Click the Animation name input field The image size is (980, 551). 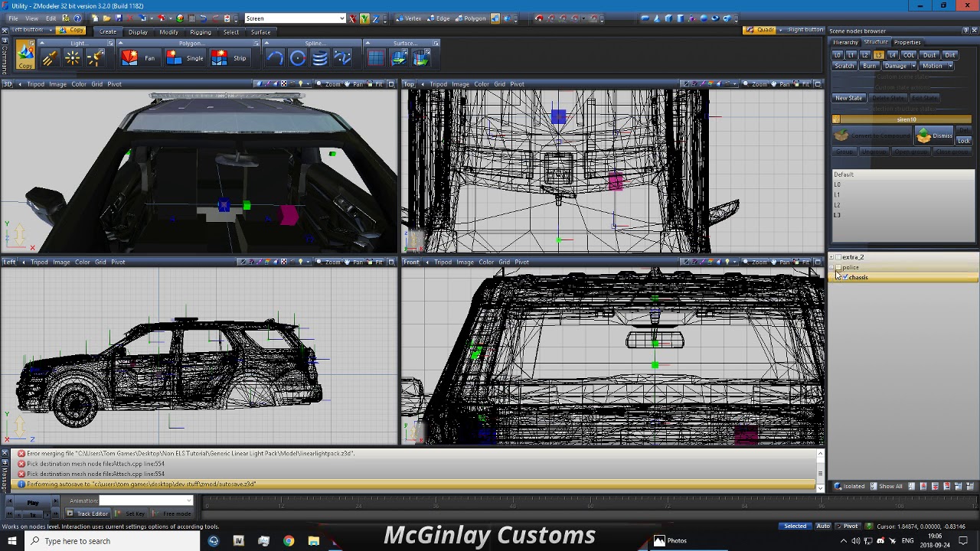coord(145,500)
